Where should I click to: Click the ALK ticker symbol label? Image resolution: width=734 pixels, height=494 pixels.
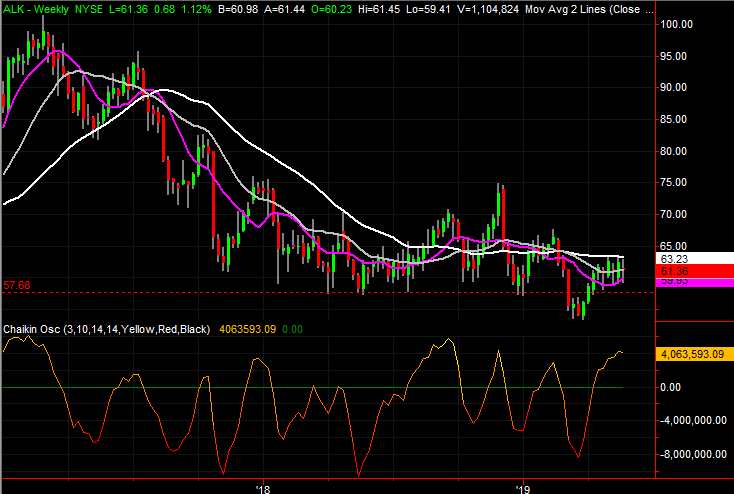(14, 8)
